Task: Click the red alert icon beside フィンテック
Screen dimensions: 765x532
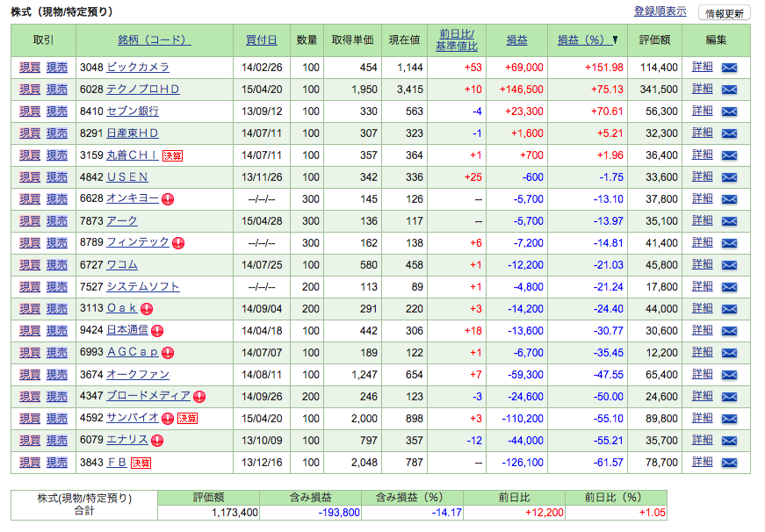Action: [178, 243]
